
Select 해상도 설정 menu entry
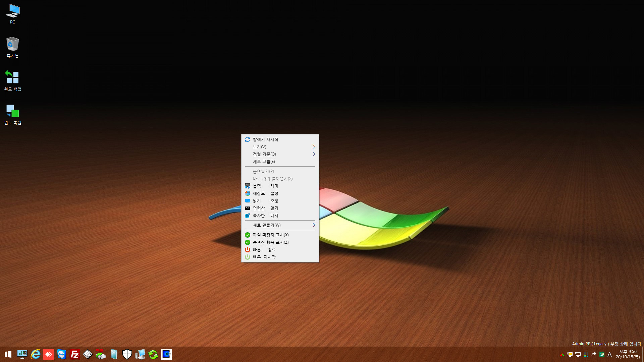[x=280, y=193]
